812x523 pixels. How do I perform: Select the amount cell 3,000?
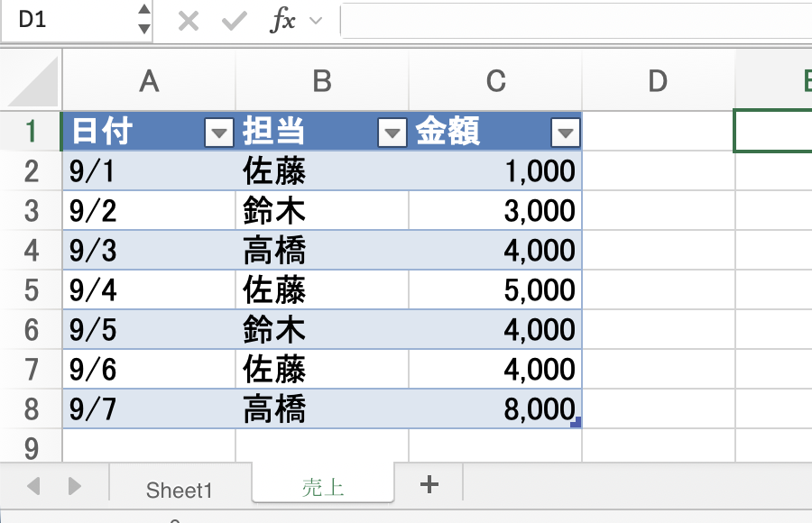tap(495, 211)
